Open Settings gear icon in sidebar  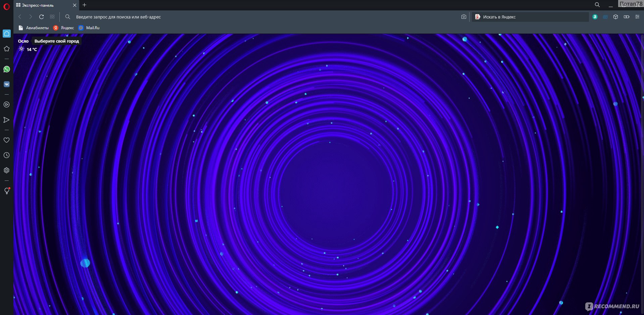coord(6,170)
